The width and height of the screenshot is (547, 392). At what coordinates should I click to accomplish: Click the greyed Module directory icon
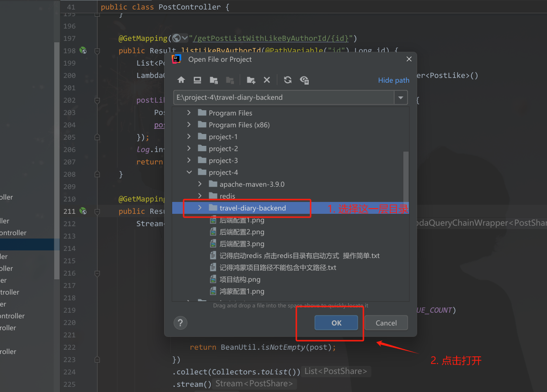(x=230, y=80)
